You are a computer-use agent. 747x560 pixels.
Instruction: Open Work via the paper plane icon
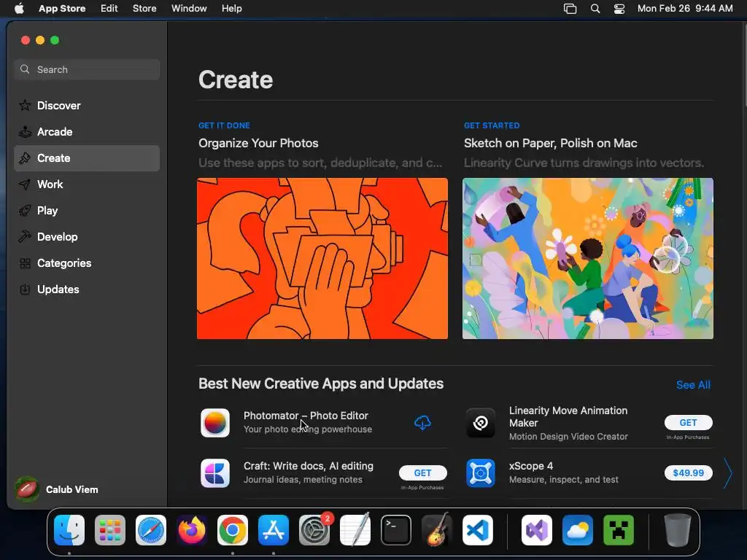pos(25,184)
